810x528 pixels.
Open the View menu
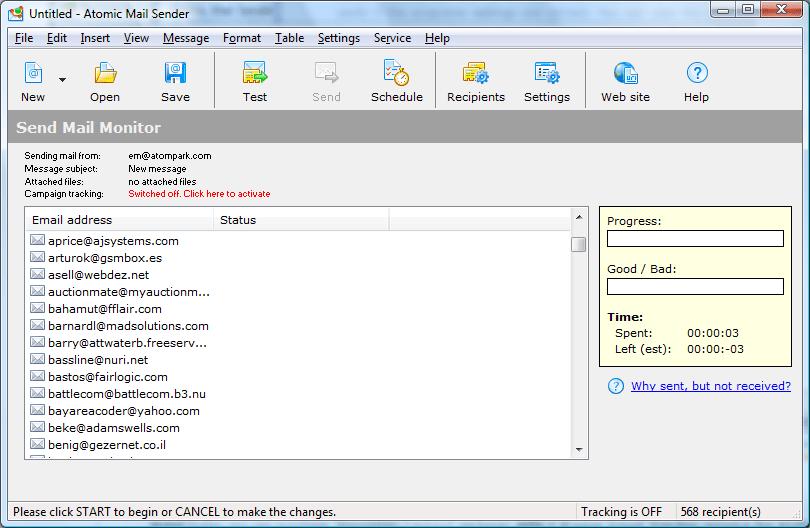136,38
